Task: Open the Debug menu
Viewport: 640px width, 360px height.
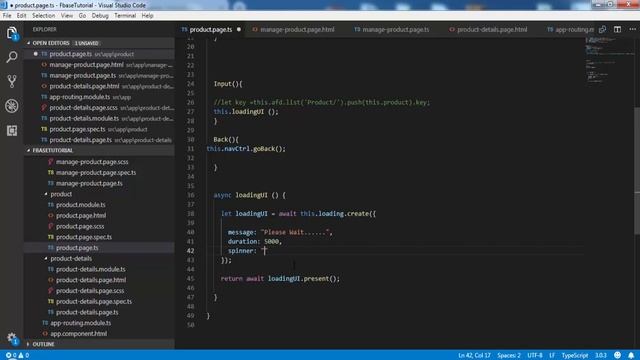Action: (x=100, y=16)
